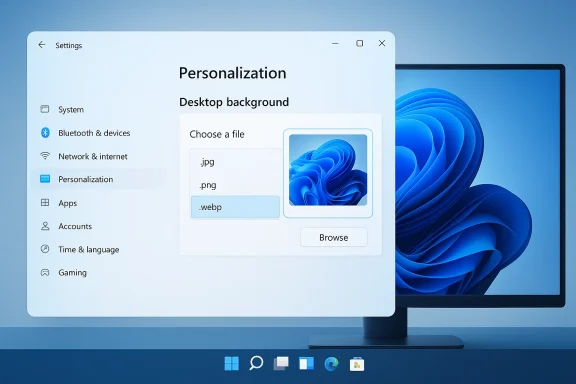The width and height of the screenshot is (576, 384).
Task: Go back using the Settings arrow
Action: (42, 45)
